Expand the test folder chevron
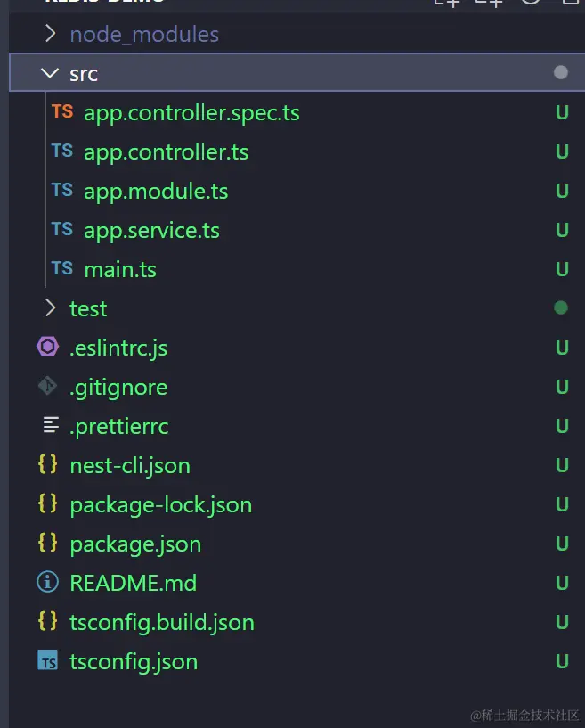Image resolution: width=585 pixels, height=728 pixels. (x=50, y=308)
